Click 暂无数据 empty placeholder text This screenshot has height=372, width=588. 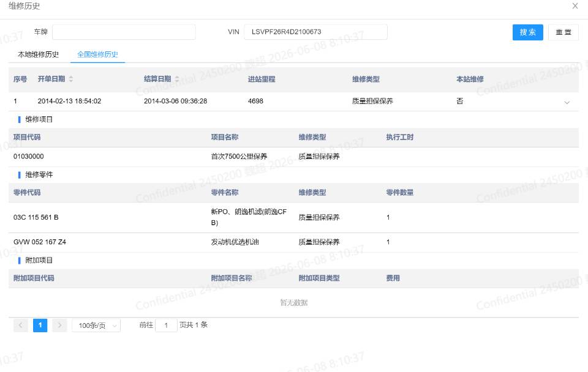(294, 303)
